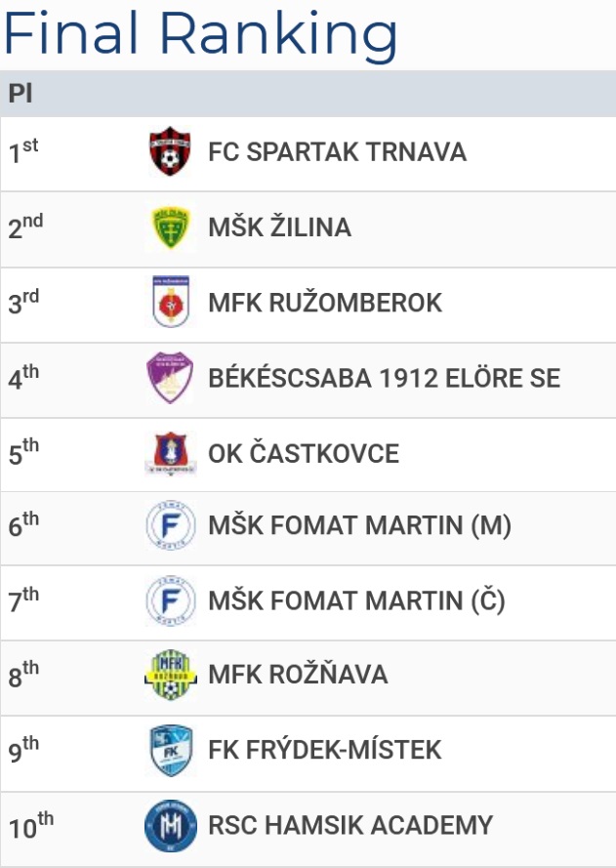Click the FK Frýdek-Místek shield logo
Screen dimensions: 616x868
point(171,750)
